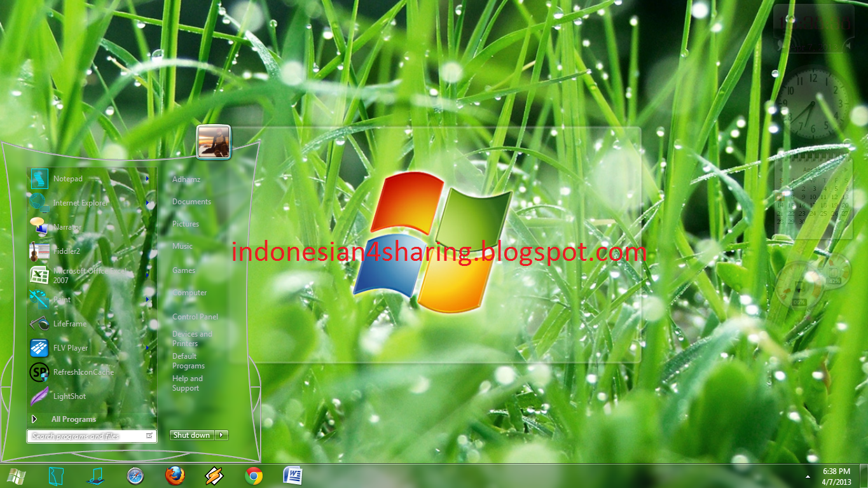
Task: Expand the FLV Player jump list arrow
Action: tap(148, 348)
